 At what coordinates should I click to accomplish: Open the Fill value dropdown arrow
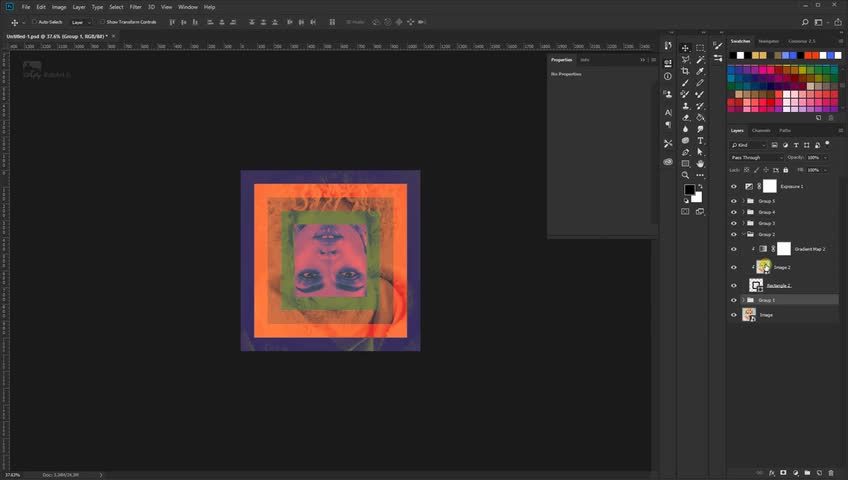(825, 170)
